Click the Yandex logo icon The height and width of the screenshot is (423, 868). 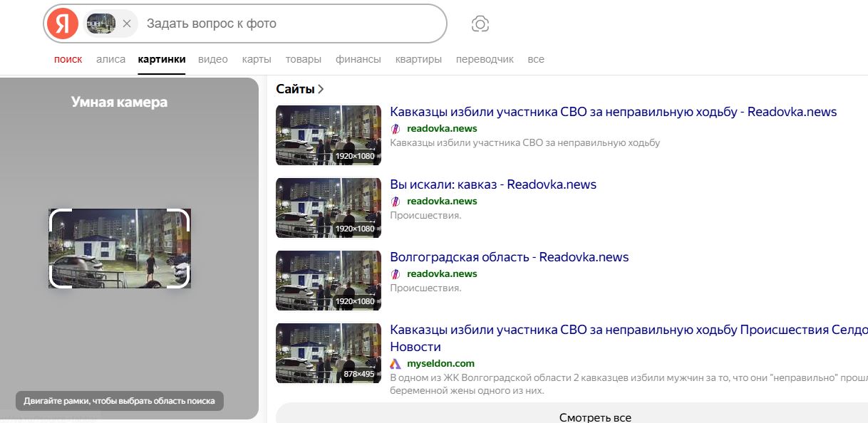[x=63, y=23]
